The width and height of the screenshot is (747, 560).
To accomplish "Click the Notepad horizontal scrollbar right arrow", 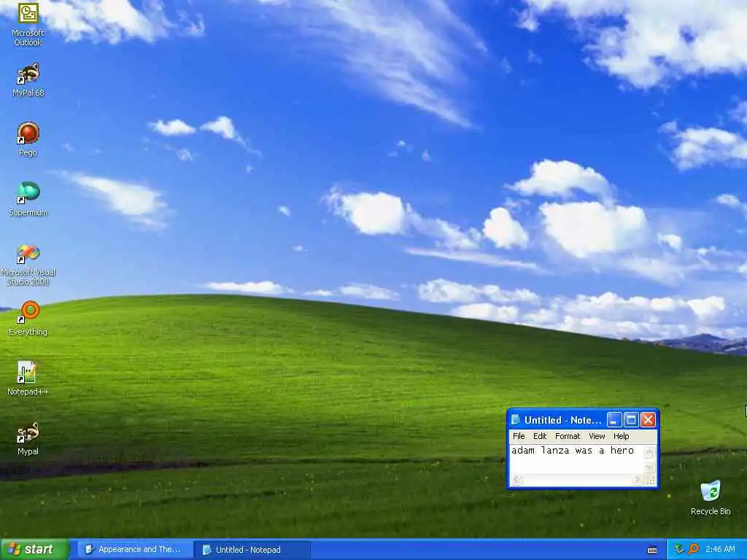I will tap(638, 480).
